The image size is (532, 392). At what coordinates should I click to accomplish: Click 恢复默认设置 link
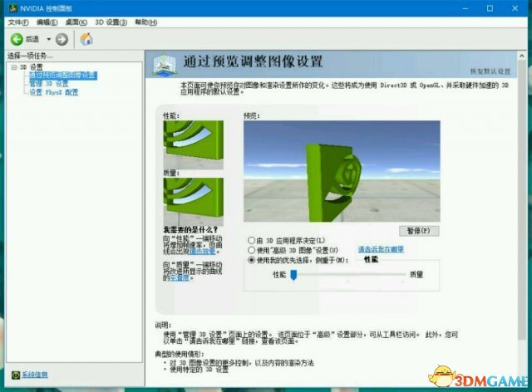pos(490,71)
